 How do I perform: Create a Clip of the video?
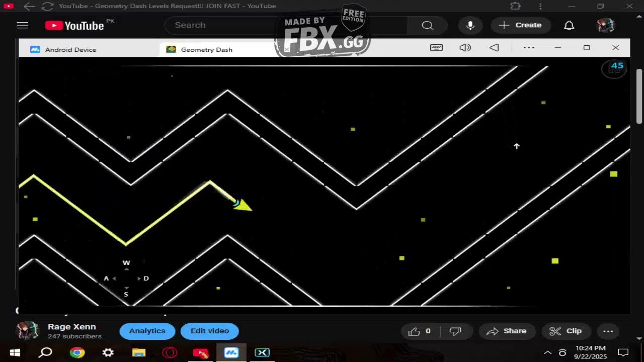coord(566,331)
